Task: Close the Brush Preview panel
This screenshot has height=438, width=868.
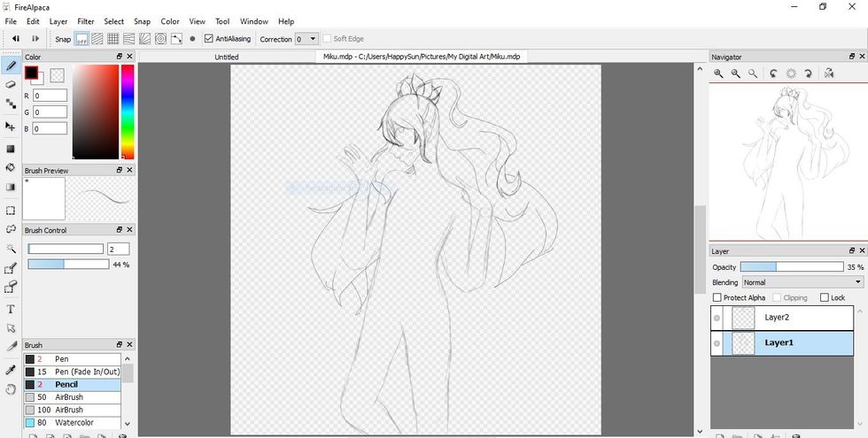Action: [x=129, y=170]
